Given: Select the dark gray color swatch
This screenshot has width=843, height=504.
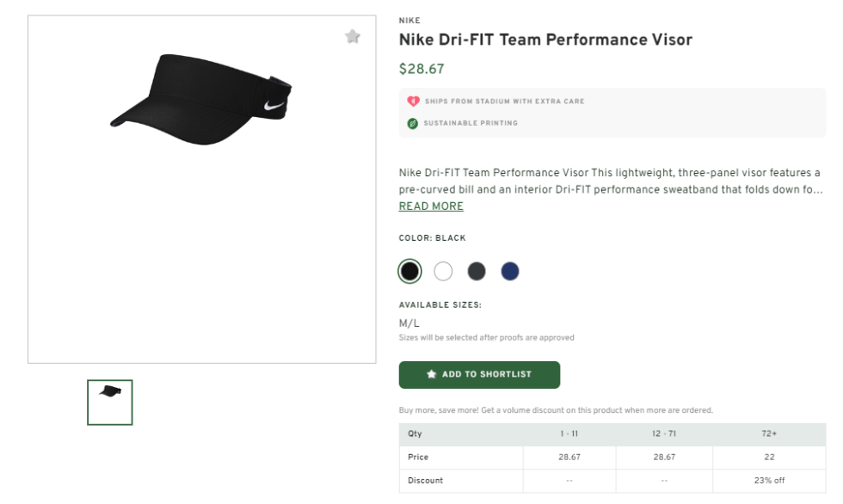Looking at the screenshot, I should click(x=477, y=271).
